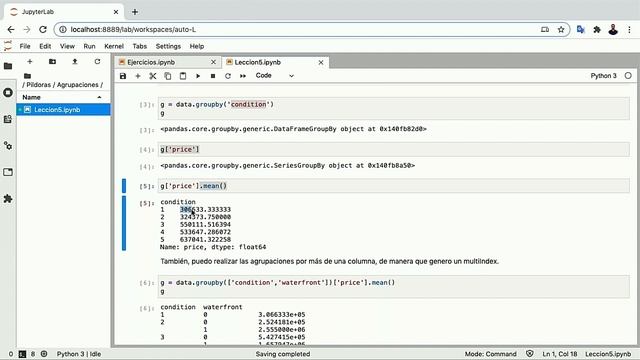Open the Chrome three-dot menu
The image size is (640, 360).
[629, 29]
